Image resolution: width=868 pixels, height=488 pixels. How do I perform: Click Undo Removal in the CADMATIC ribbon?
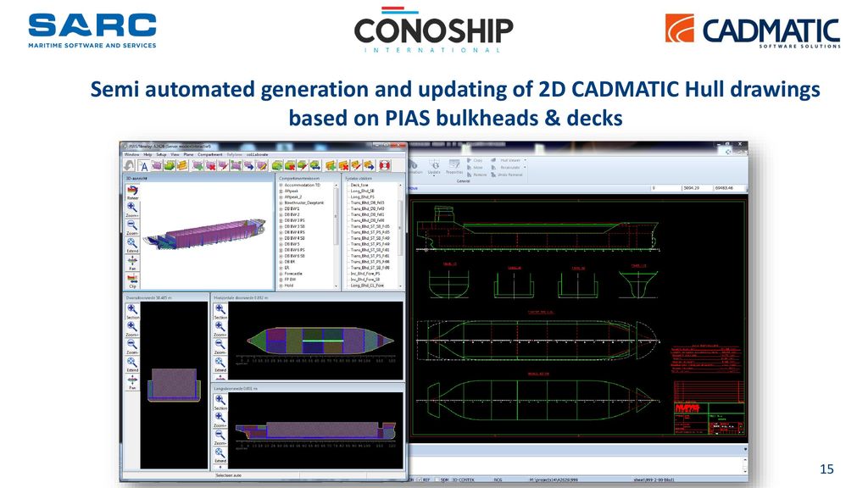(x=507, y=175)
